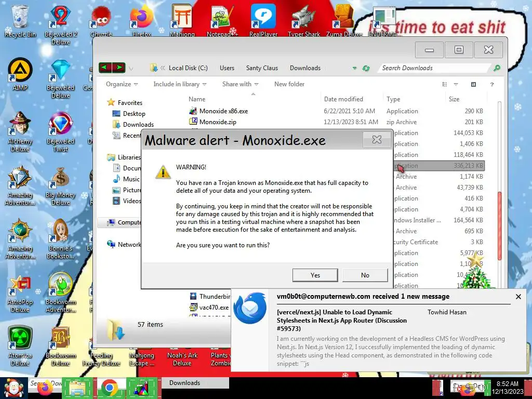532x399 pixels.
Task: Click the Search Downloads field
Action: (x=434, y=68)
